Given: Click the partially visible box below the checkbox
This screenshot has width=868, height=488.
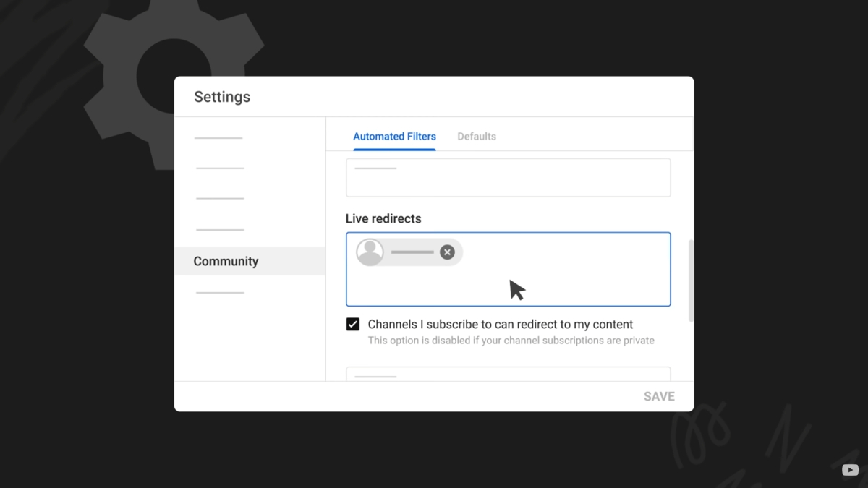Looking at the screenshot, I should [508, 374].
